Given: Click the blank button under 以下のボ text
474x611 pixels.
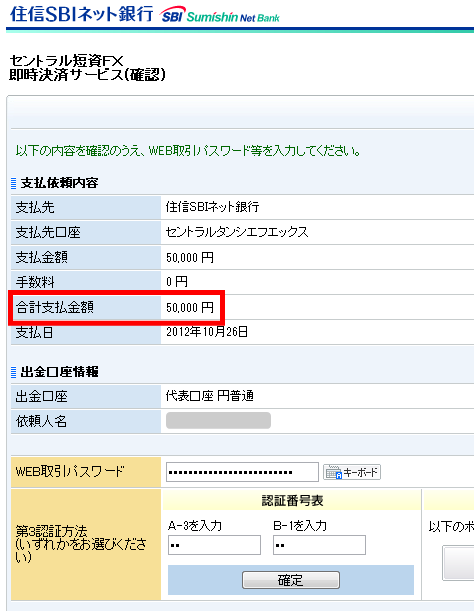Looking at the screenshot, I should tap(458, 563).
